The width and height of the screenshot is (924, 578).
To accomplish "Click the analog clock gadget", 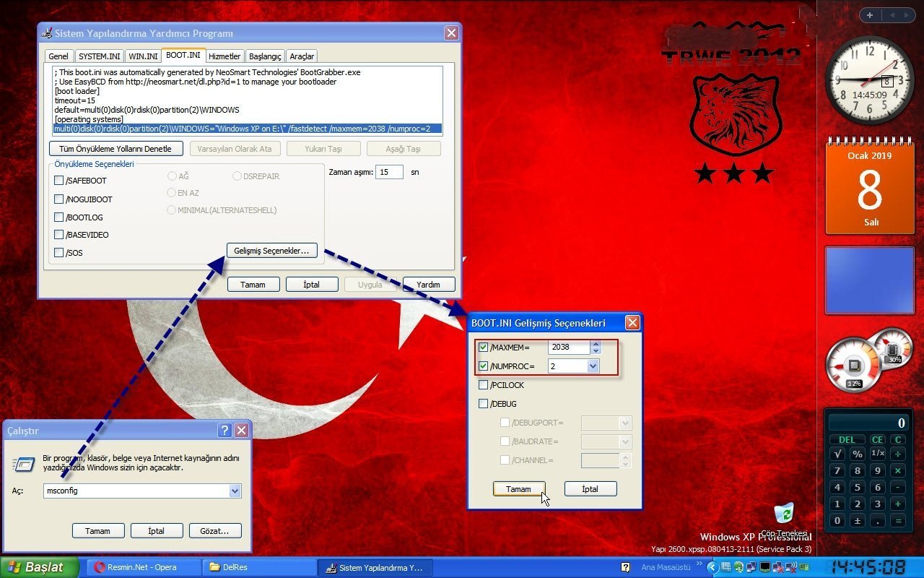I will pyautogui.click(x=869, y=80).
